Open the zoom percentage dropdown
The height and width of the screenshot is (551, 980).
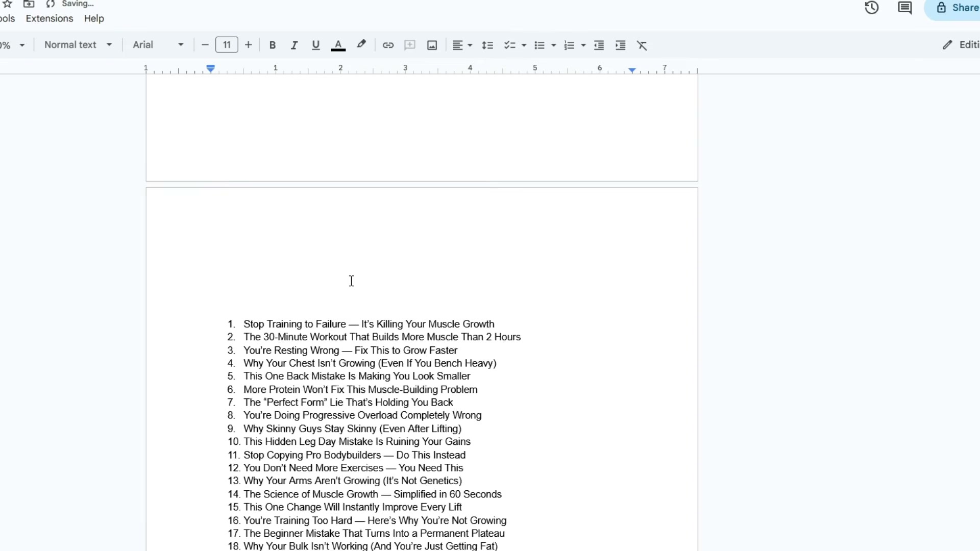click(13, 45)
